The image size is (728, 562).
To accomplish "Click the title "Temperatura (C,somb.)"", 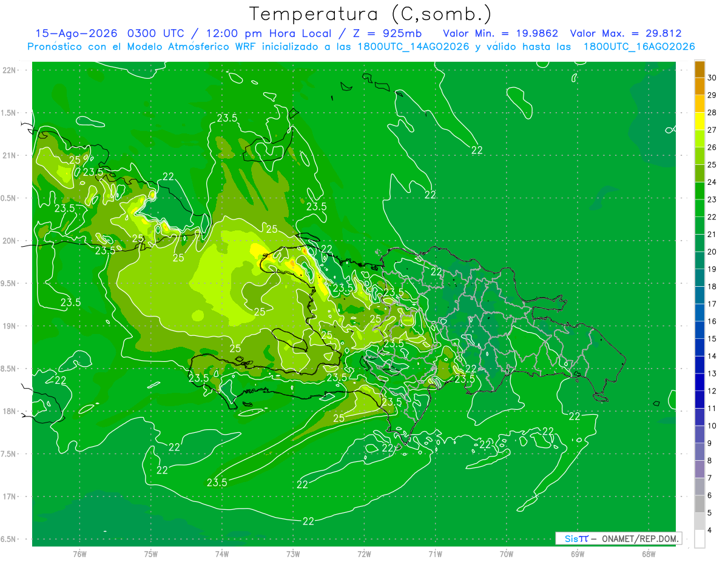I will click(371, 14).
